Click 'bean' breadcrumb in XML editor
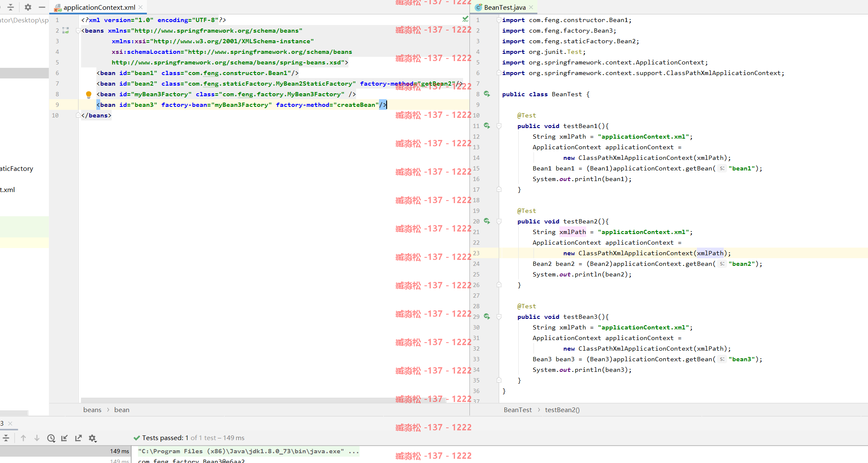 point(122,410)
